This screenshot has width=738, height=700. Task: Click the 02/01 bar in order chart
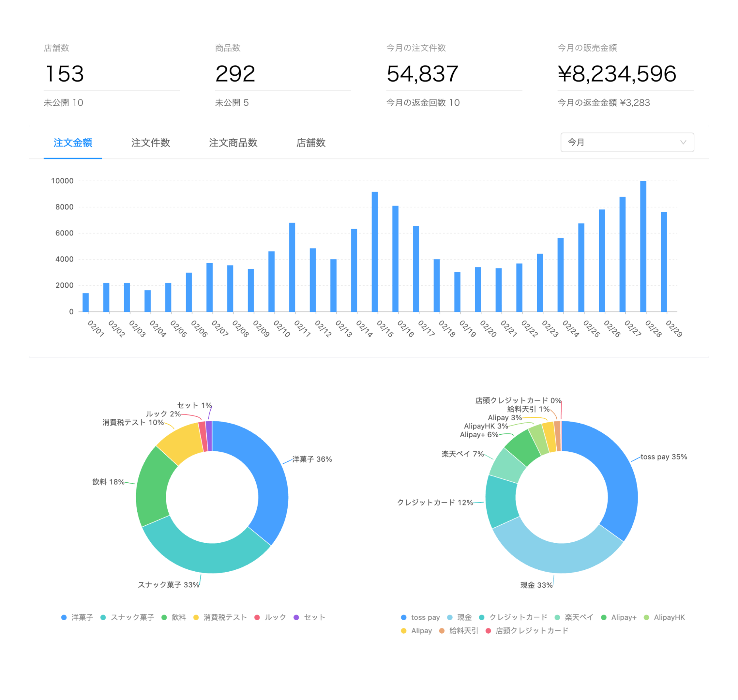coord(86,302)
